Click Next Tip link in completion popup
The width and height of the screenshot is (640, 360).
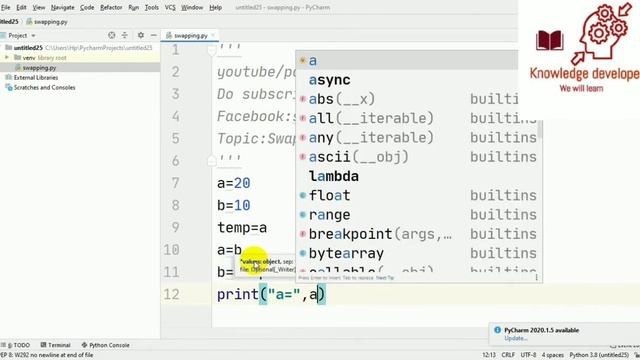coord(385,278)
